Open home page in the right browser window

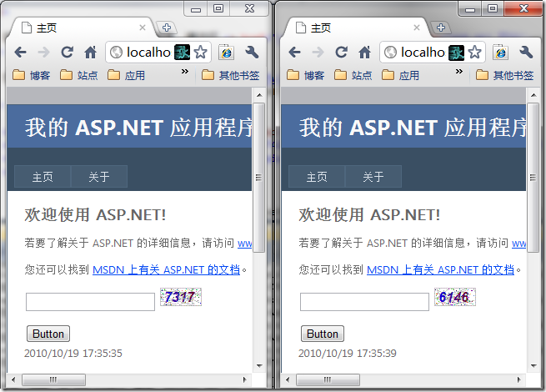(364, 53)
